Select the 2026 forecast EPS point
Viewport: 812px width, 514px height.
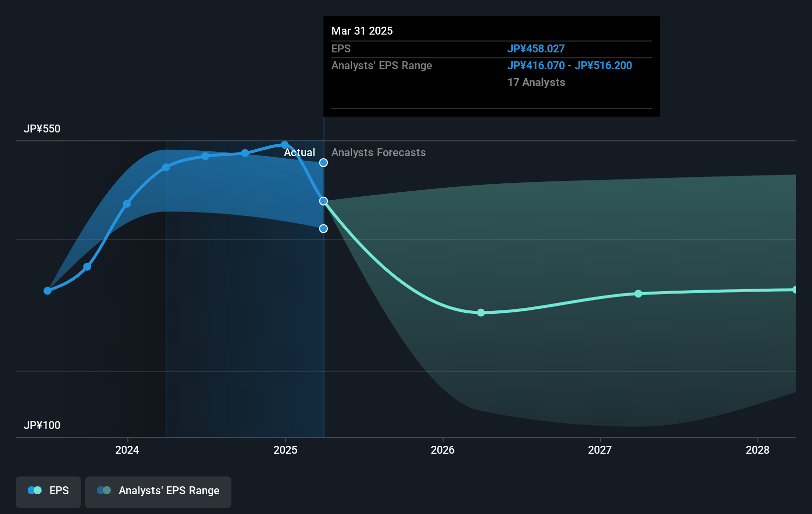[x=481, y=312]
